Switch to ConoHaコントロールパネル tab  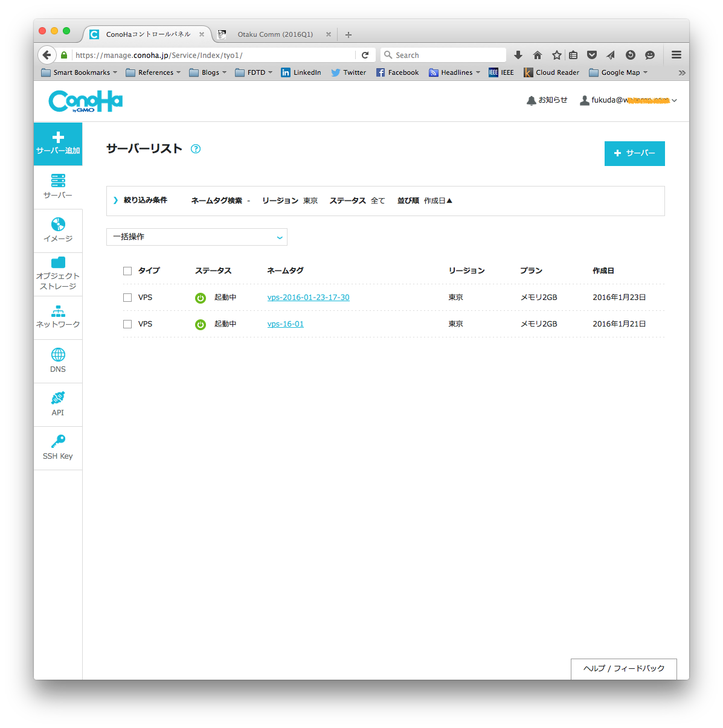tap(147, 34)
